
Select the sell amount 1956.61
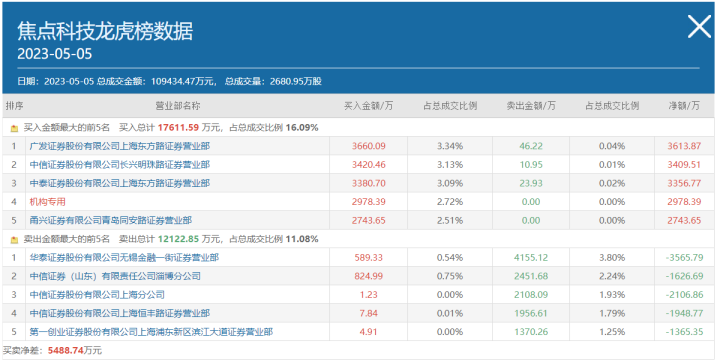531,313
